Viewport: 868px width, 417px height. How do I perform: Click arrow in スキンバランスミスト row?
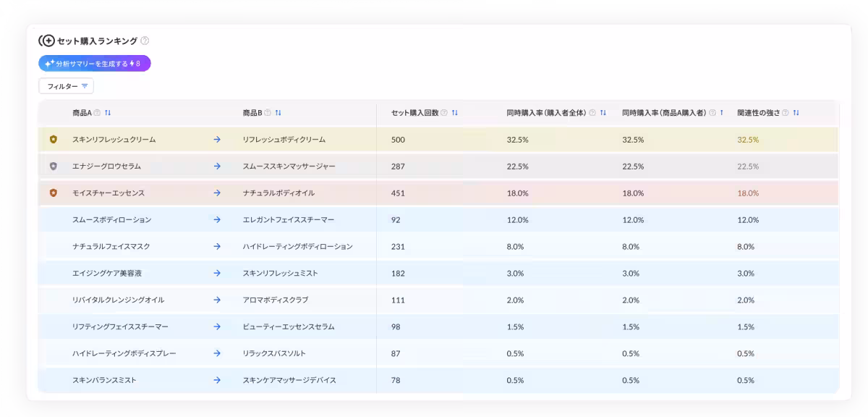pos(217,380)
